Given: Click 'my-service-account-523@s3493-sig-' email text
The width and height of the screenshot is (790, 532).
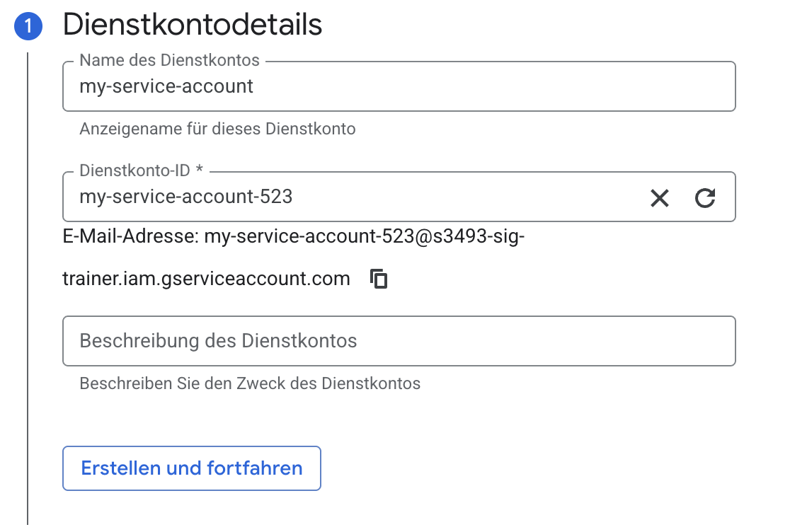Looking at the screenshot, I should (365, 237).
